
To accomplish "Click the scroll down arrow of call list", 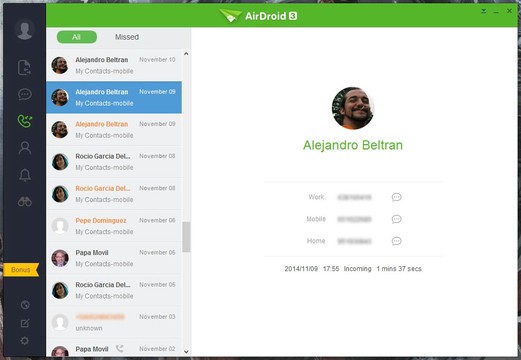I will click(x=186, y=352).
